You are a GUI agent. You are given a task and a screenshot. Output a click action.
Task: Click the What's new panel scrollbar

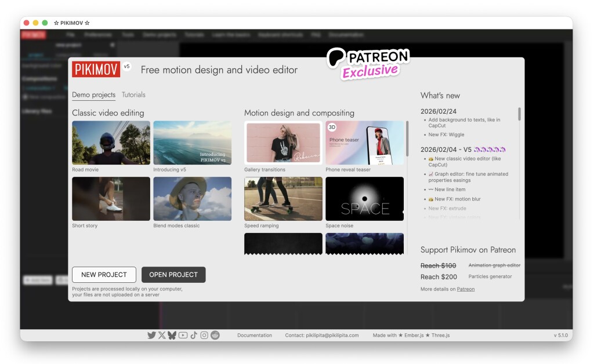click(x=519, y=114)
